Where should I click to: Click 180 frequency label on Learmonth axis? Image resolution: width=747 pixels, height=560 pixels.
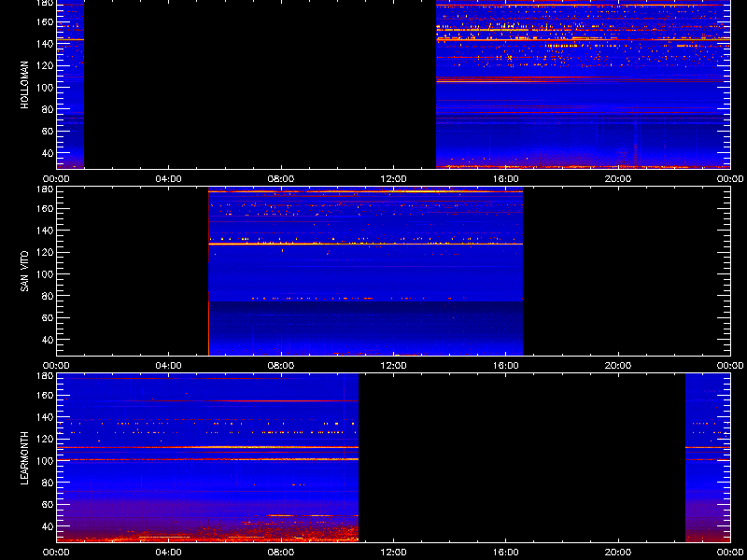(45, 376)
